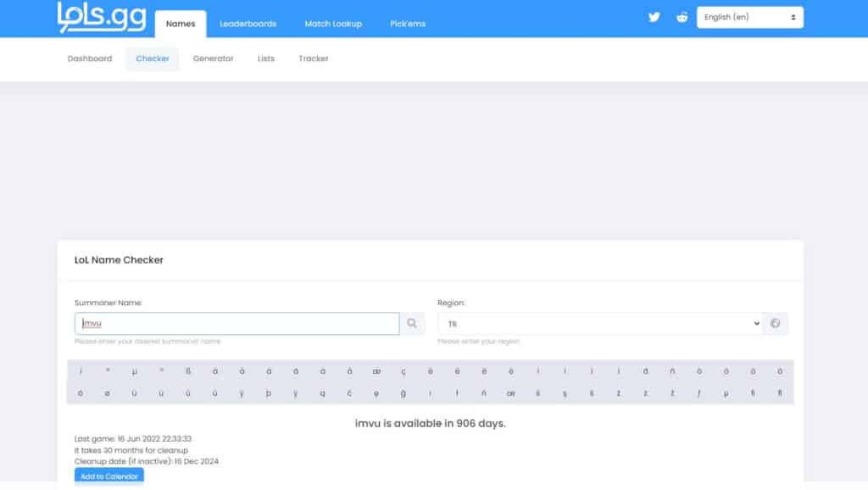Go to the Tracker sub-tab
This screenshot has height=490, width=868.
tap(314, 58)
